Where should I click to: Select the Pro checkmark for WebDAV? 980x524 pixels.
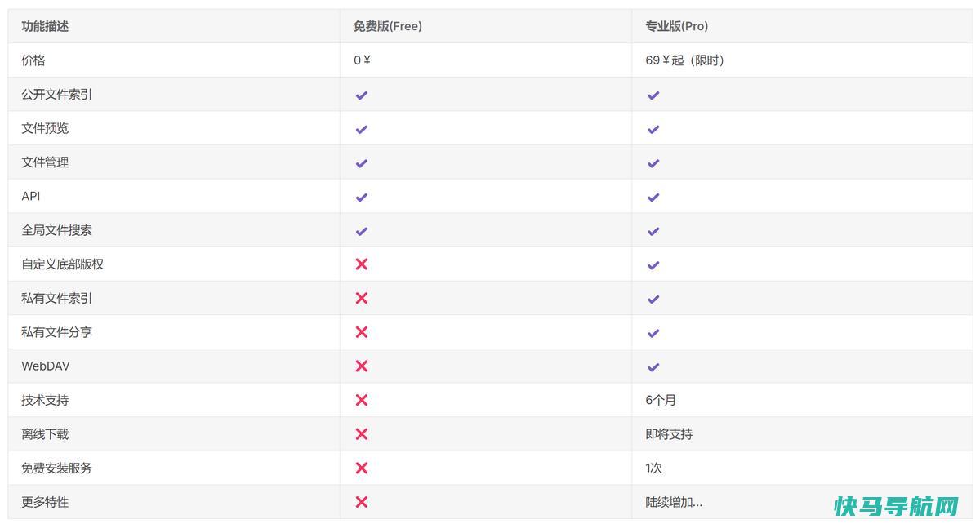coord(653,367)
